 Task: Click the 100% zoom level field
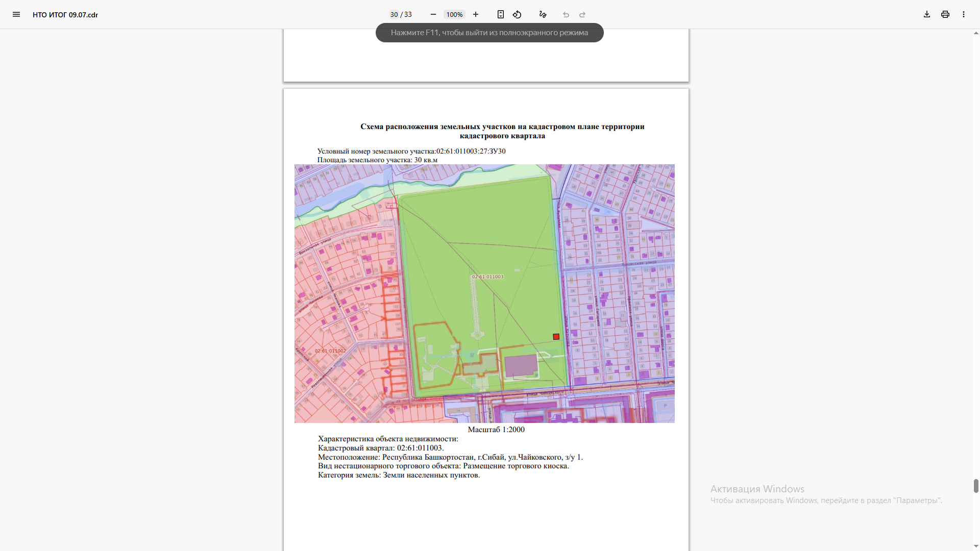454,14
